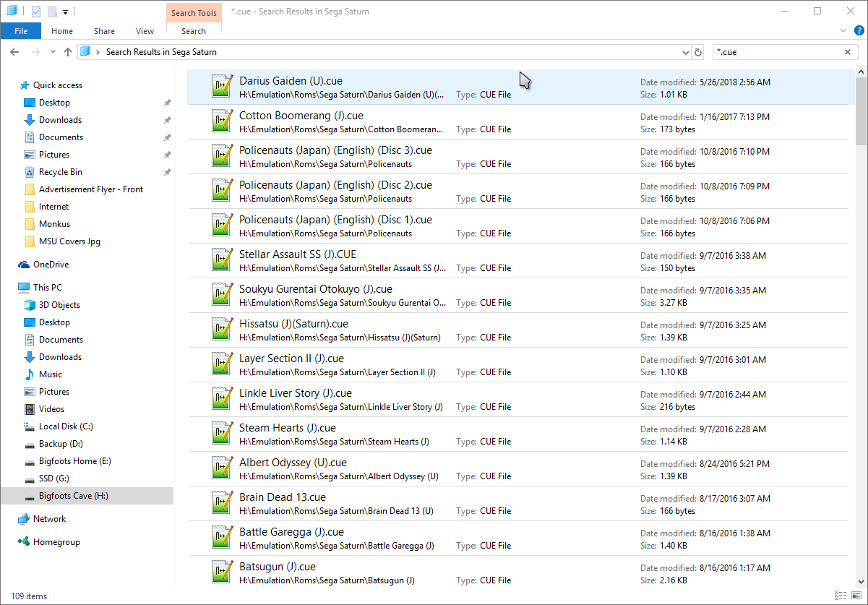
Task: Select This PC in navigation pane
Action: [x=48, y=288]
